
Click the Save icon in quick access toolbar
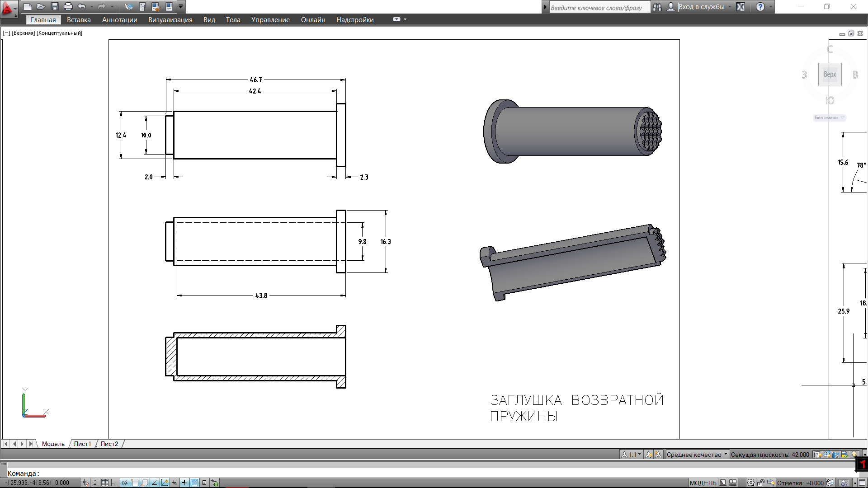pos(55,6)
